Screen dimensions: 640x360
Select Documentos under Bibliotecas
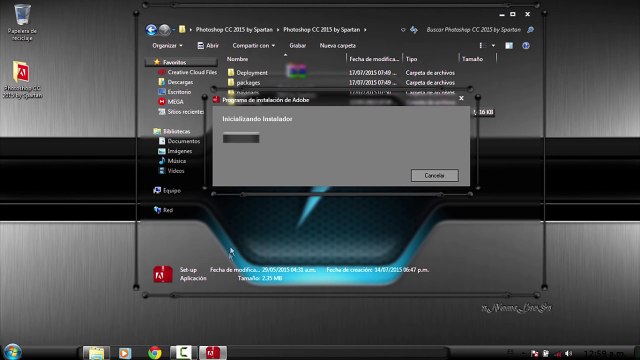tap(179, 141)
